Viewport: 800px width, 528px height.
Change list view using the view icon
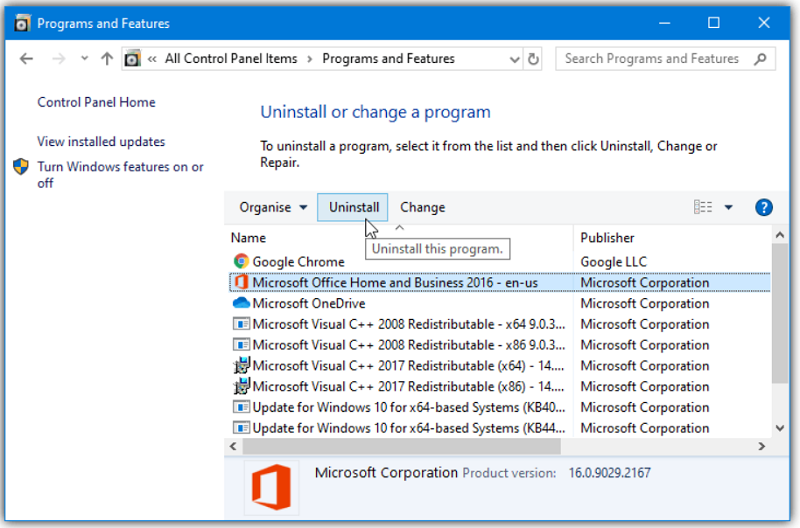click(703, 208)
